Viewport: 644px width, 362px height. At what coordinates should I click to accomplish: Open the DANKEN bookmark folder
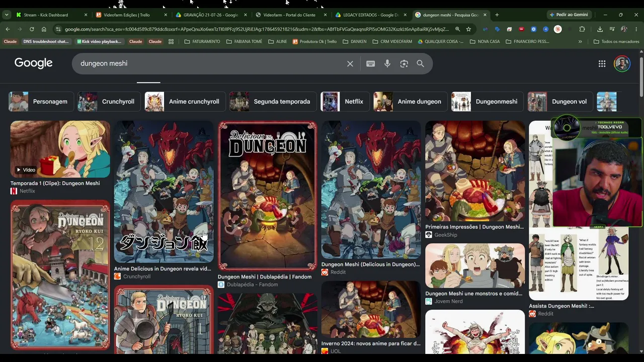[354, 42]
